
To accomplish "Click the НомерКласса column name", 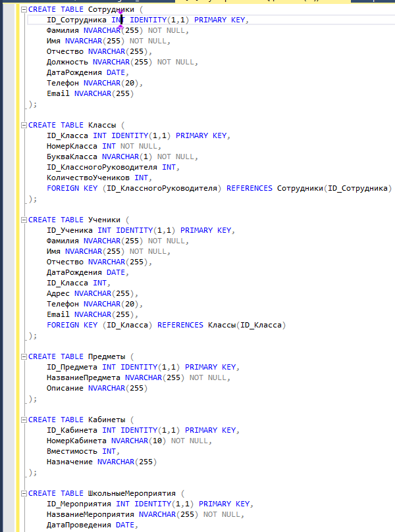I will pos(72,146).
